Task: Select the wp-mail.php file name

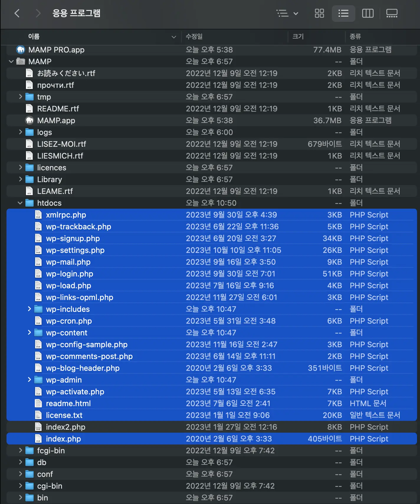Action: pos(68,262)
